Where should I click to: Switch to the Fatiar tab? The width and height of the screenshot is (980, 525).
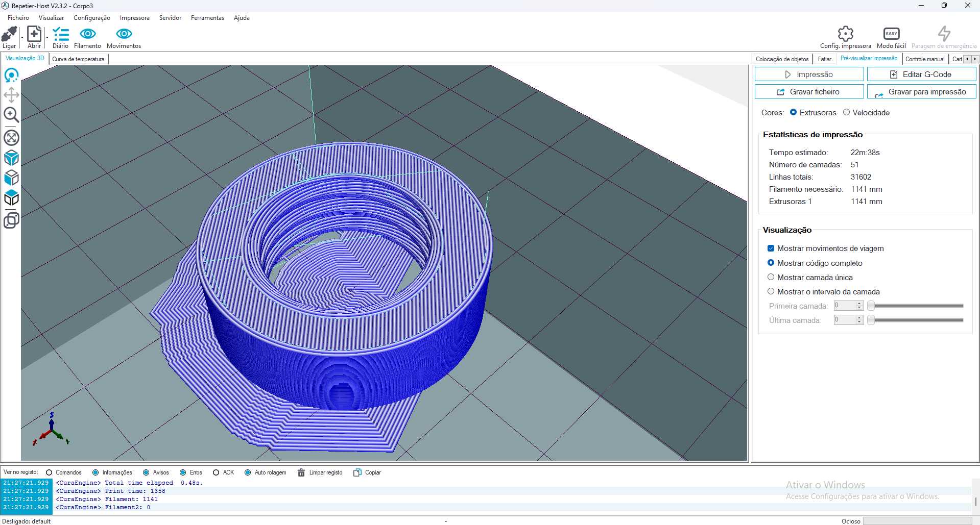[x=824, y=59]
